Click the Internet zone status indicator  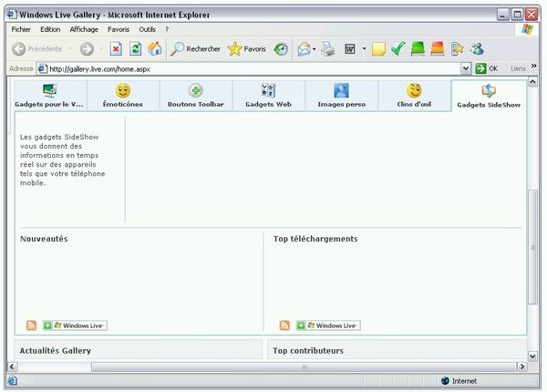pos(459,381)
